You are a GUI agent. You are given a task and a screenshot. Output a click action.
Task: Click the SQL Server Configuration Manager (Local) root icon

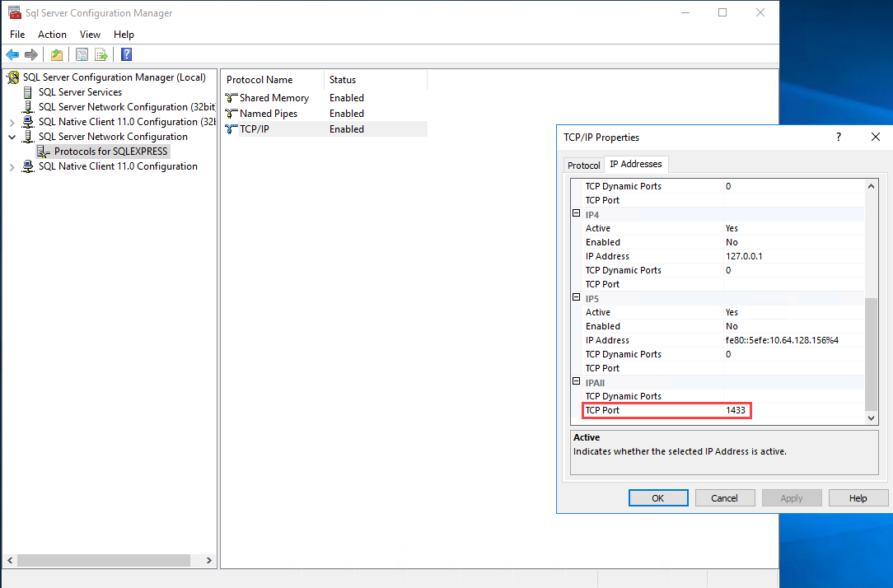coord(13,77)
